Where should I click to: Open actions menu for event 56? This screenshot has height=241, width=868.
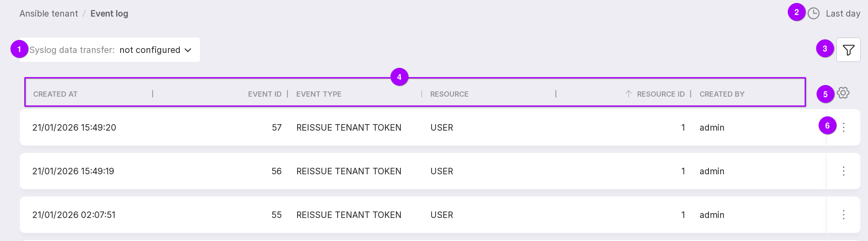[x=843, y=171]
